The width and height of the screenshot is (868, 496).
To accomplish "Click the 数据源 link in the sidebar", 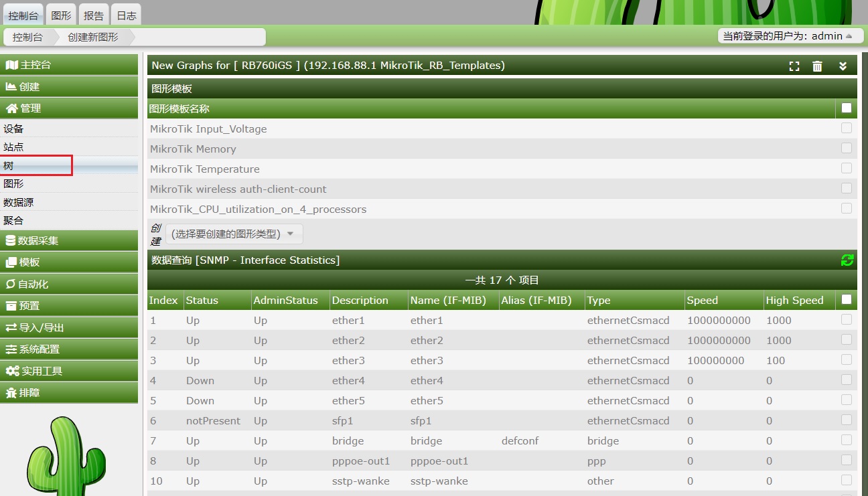I will tap(18, 202).
